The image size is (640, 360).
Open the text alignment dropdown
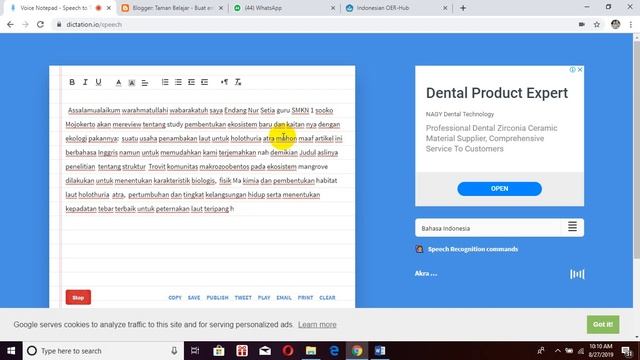(x=145, y=82)
